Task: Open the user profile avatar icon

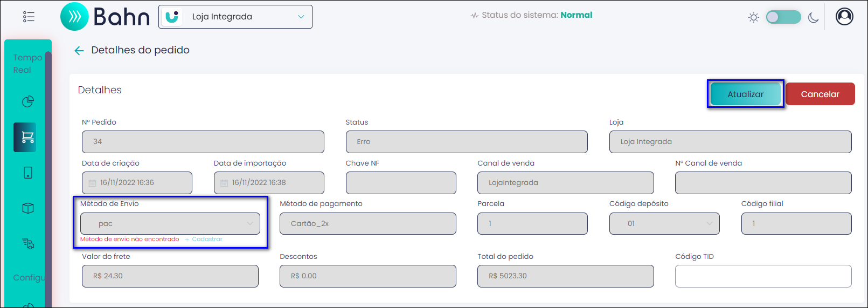Action: coord(844,17)
